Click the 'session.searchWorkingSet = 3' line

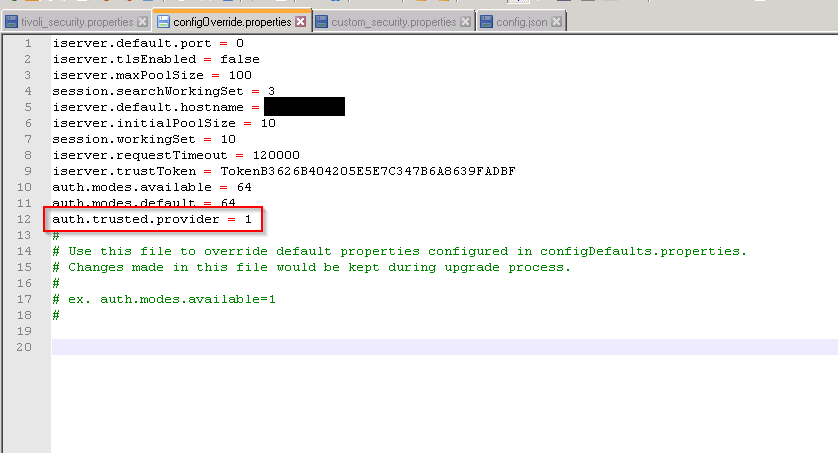click(x=164, y=91)
